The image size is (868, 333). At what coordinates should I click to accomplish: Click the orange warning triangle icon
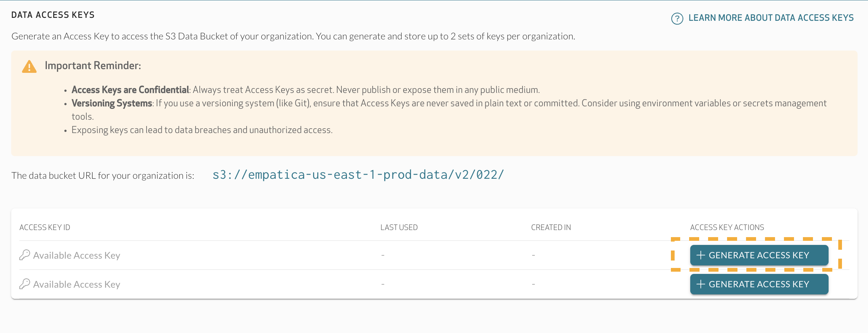[x=29, y=67]
